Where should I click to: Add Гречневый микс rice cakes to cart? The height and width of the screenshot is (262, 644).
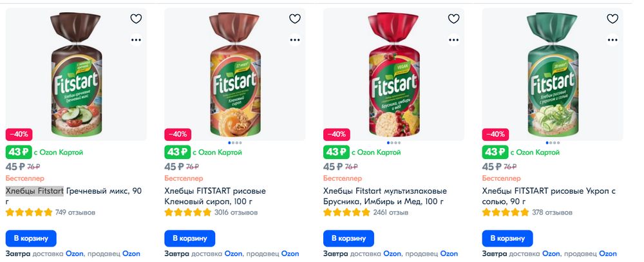31,238
